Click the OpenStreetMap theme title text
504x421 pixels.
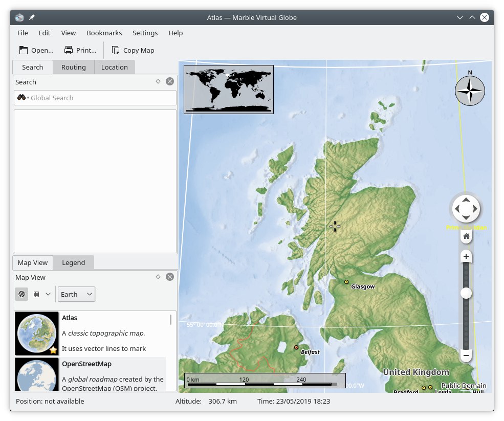pos(86,364)
